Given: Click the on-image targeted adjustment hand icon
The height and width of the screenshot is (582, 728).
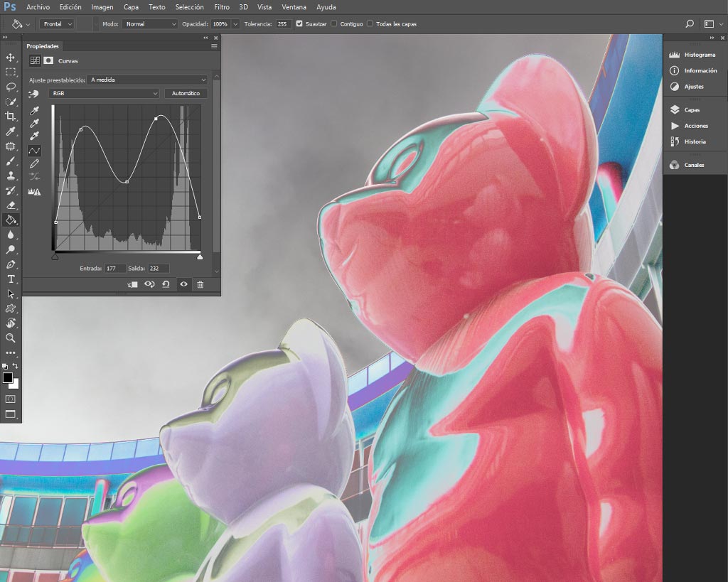Looking at the screenshot, I should 33,94.
